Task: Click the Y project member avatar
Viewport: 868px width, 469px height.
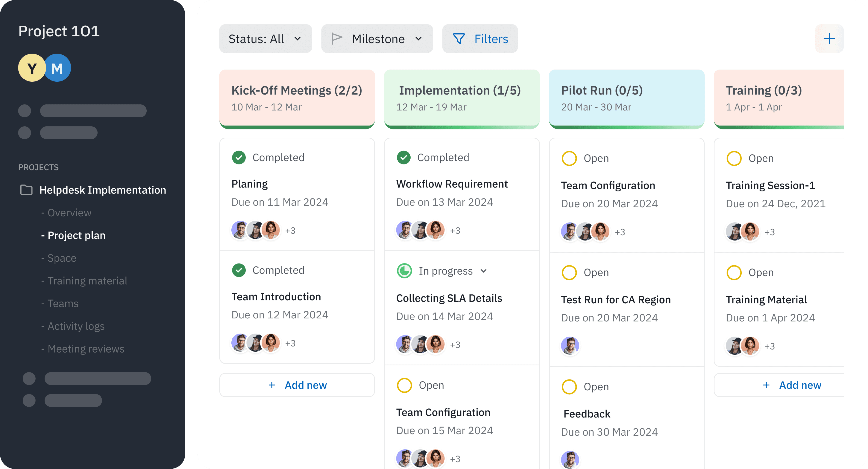Action: tap(32, 67)
